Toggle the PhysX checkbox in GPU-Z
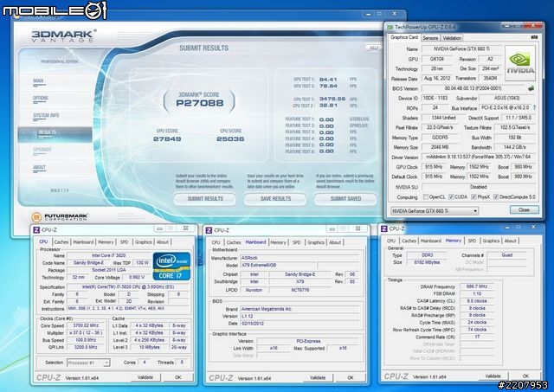554x392 pixels. 473,196
